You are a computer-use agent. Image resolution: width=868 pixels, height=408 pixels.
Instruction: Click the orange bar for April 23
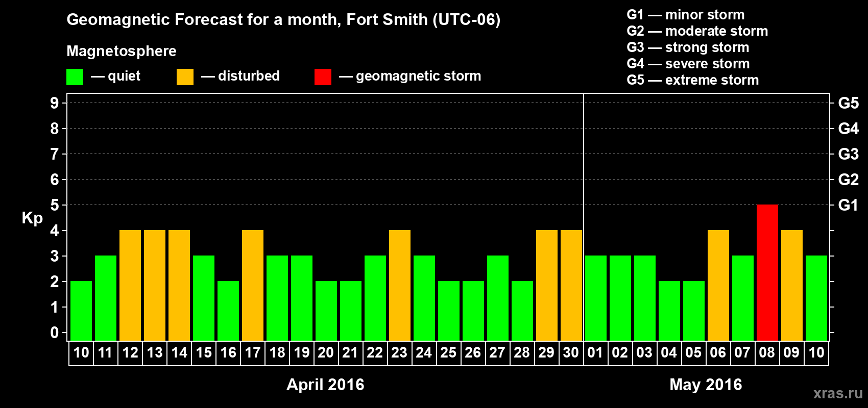[400, 285]
